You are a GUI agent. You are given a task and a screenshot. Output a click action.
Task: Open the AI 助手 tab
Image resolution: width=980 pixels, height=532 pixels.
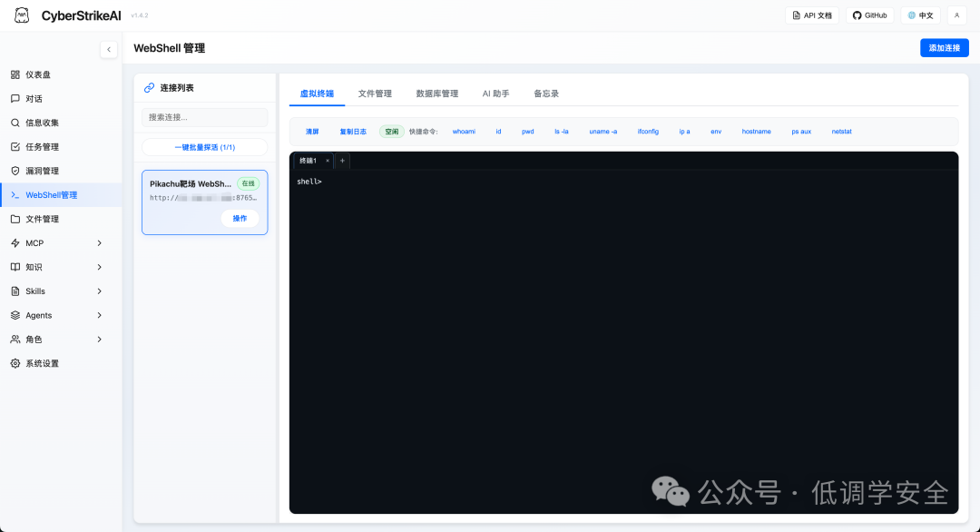click(x=495, y=94)
